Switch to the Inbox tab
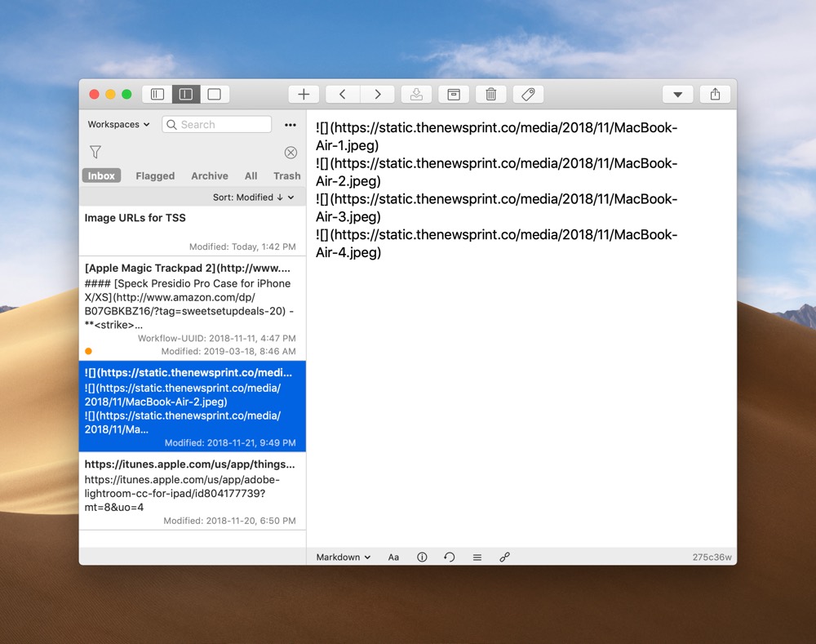The image size is (816, 644). pos(101,176)
